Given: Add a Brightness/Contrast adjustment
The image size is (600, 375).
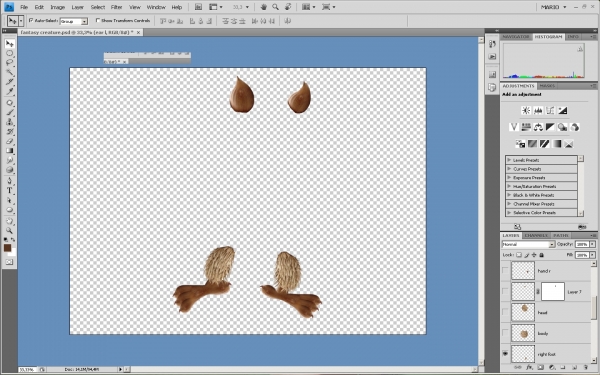Looking at the screenshot, I should (526, 111).
